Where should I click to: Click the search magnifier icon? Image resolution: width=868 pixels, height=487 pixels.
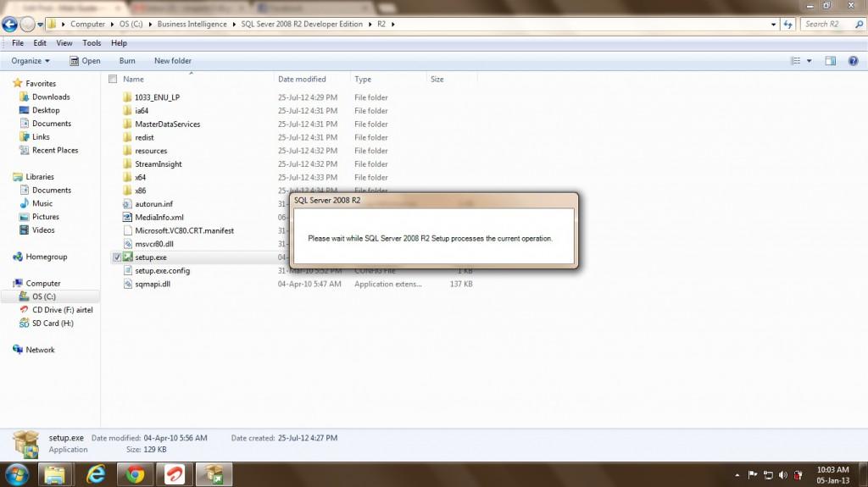coord(860,25)
